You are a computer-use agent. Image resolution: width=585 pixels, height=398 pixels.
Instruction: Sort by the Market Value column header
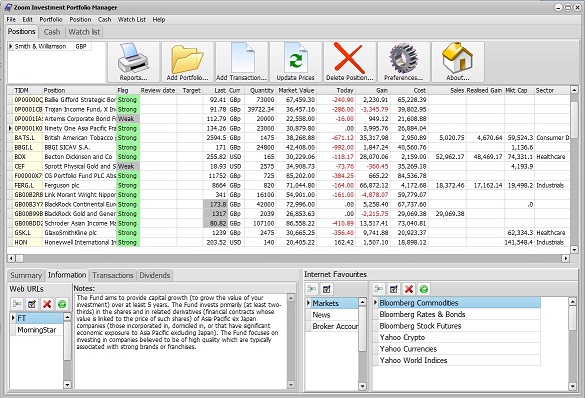pos(296,90)
